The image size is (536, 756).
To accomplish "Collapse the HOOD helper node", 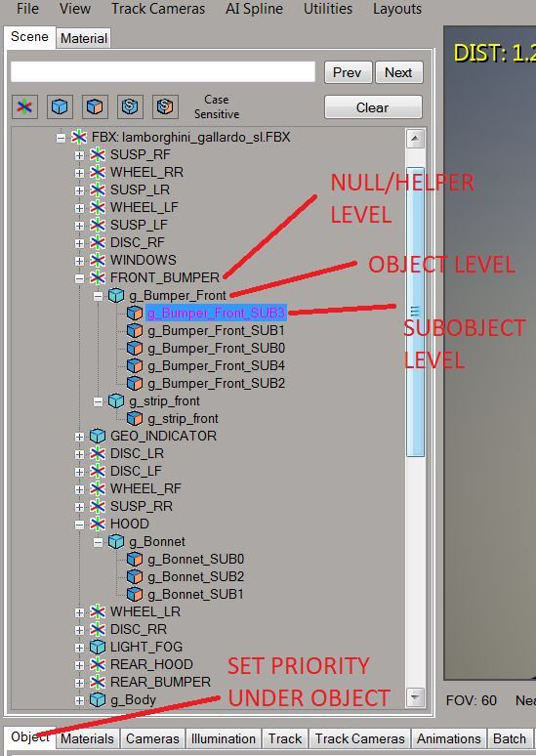I will [x=79, y=525].
